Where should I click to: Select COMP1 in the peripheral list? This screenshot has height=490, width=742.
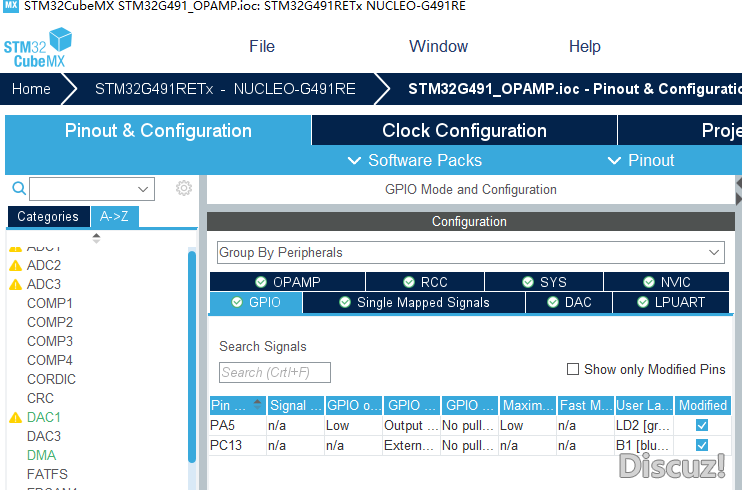click(x=50, y=303)
